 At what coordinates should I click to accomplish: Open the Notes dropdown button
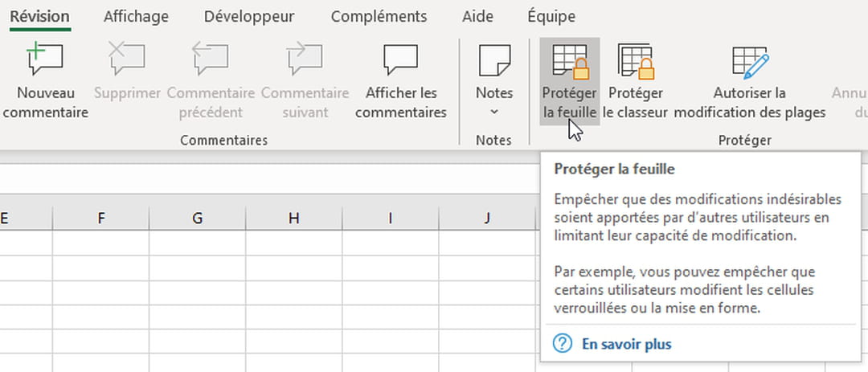pos(494,80)
